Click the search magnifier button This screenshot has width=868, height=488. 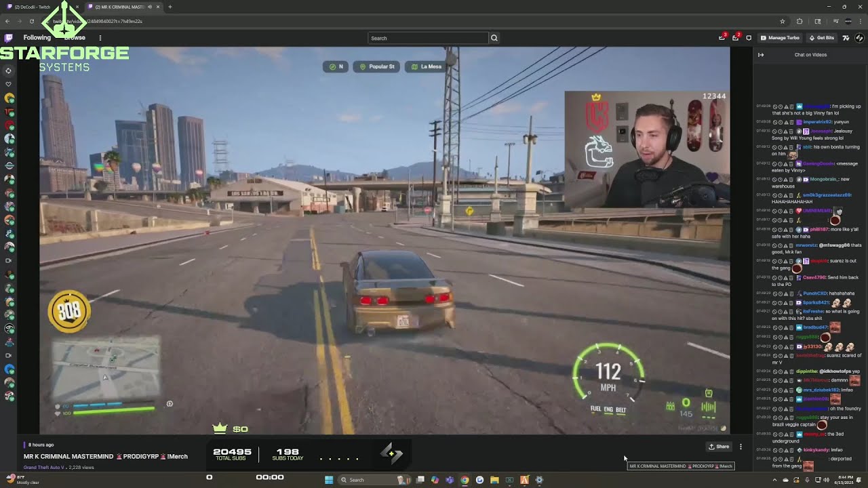point(494,38)
